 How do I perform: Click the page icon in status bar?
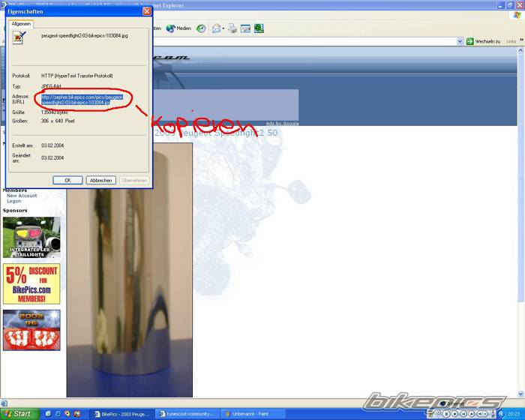(x=4, y=403)
